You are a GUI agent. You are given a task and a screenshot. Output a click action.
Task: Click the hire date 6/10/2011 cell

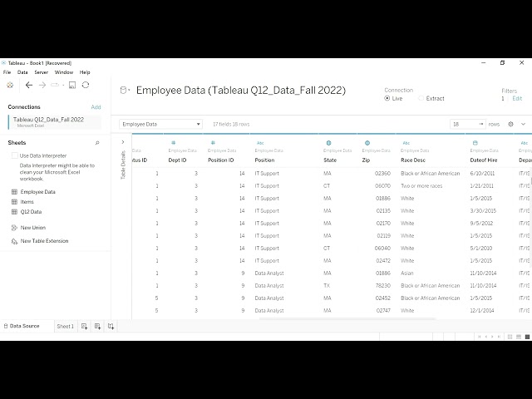[482, 174]
